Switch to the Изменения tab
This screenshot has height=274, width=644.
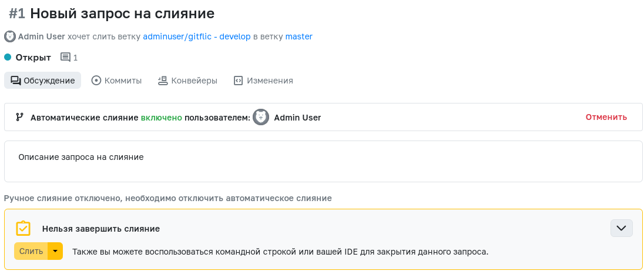click(263, 81)
